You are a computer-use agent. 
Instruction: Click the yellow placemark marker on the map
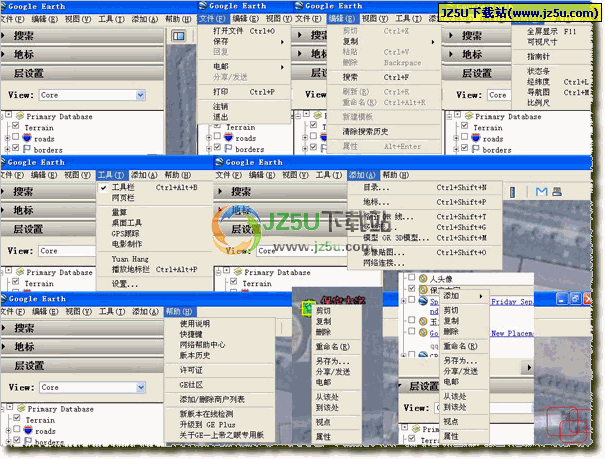tap(307, 307)
